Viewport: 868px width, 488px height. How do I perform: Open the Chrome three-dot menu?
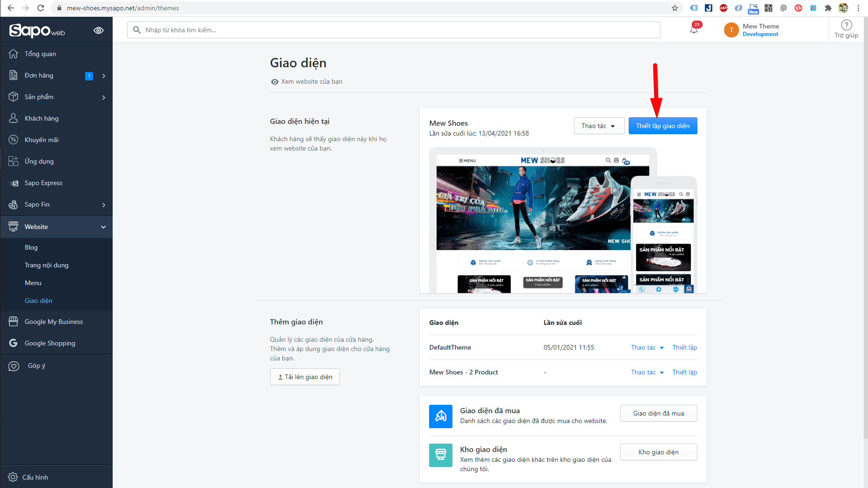point(858,8)
